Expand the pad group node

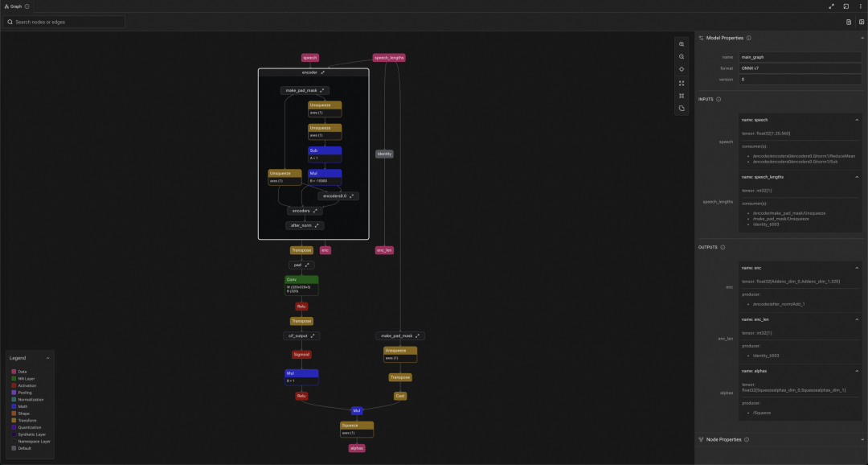(307, 265)
